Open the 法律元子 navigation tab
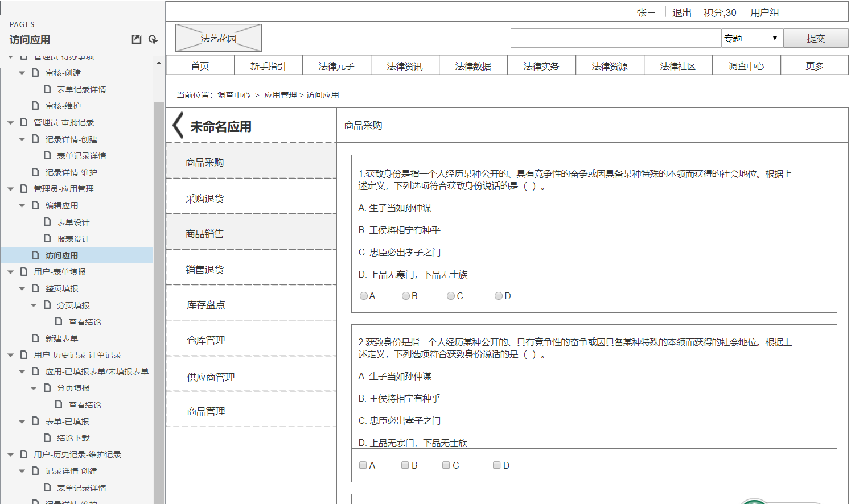 tap(336, 65)
